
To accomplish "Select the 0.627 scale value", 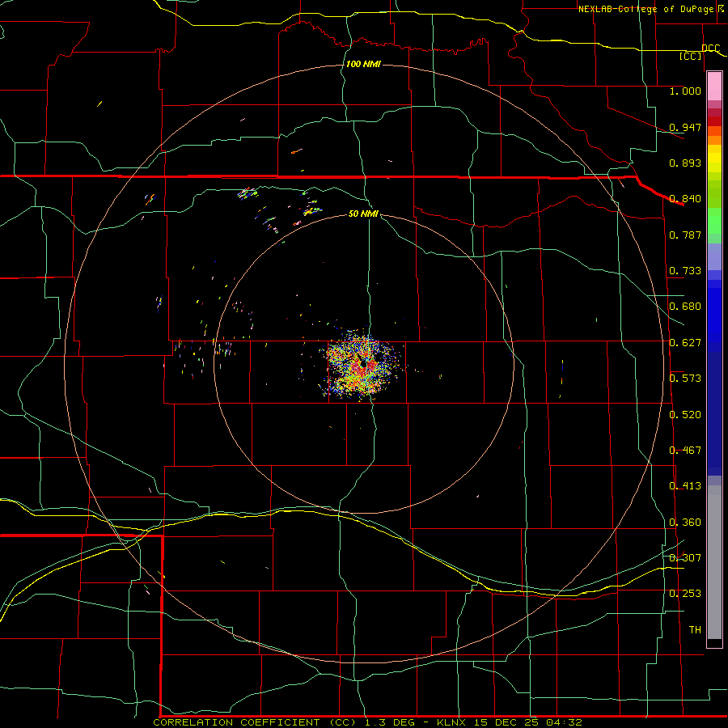I will (x=685, y=343).
